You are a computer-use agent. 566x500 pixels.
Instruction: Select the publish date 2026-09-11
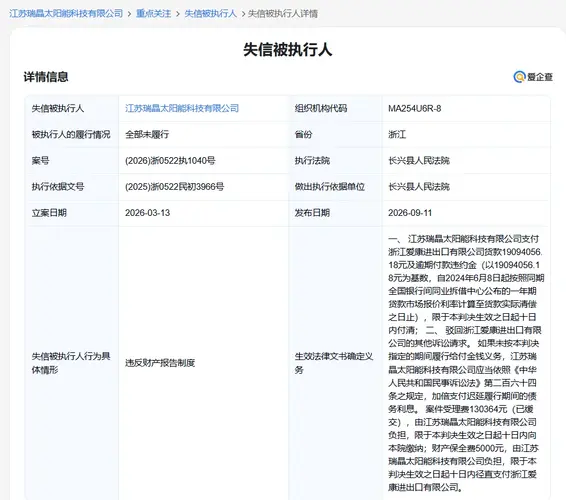coord(410,213)
